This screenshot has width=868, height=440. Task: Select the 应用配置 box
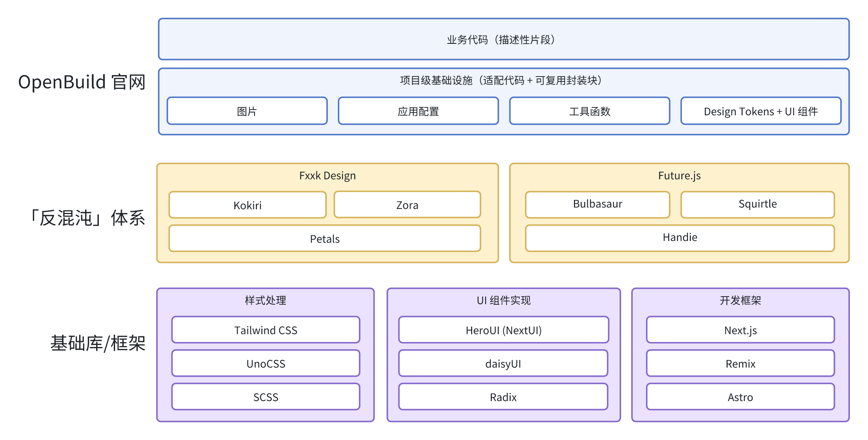pos(418,111)
